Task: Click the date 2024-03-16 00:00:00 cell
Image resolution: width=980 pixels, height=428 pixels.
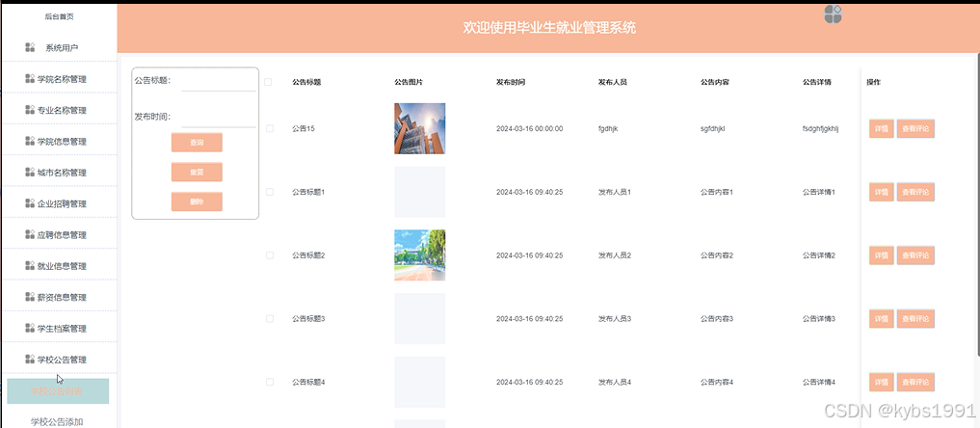Action: [529, 129]
